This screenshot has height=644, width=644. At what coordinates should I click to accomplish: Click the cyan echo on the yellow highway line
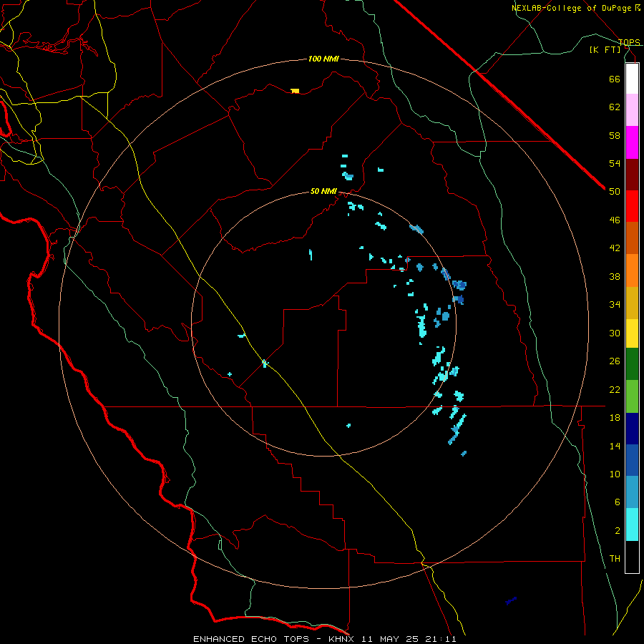coord(265,363)
